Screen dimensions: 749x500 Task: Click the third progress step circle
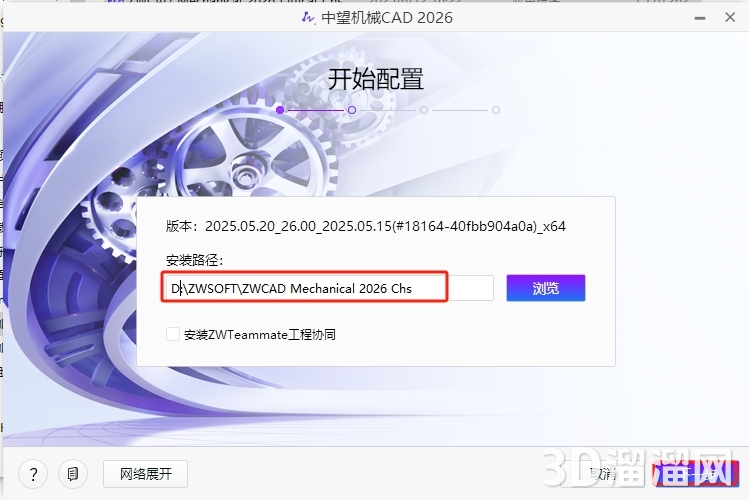coord(424,110)
